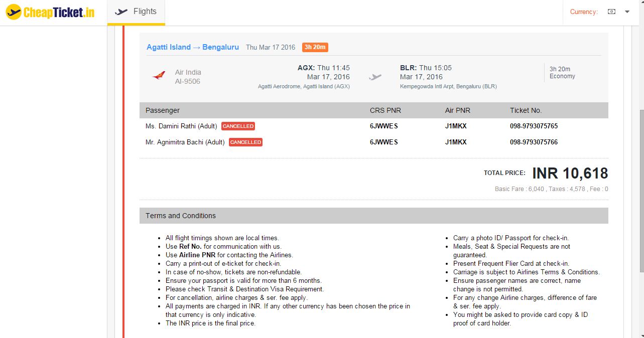Select ticket number 098-9793075765
This screenshot has width=644, height=338.
click(x=534, y=126)
